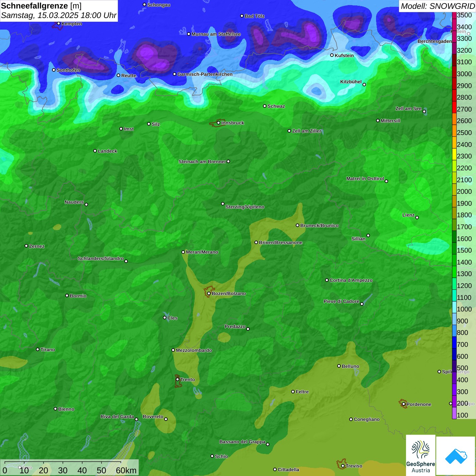Pick the Bormio map marker
The image size is (476, 476).
tap(67, 295)
